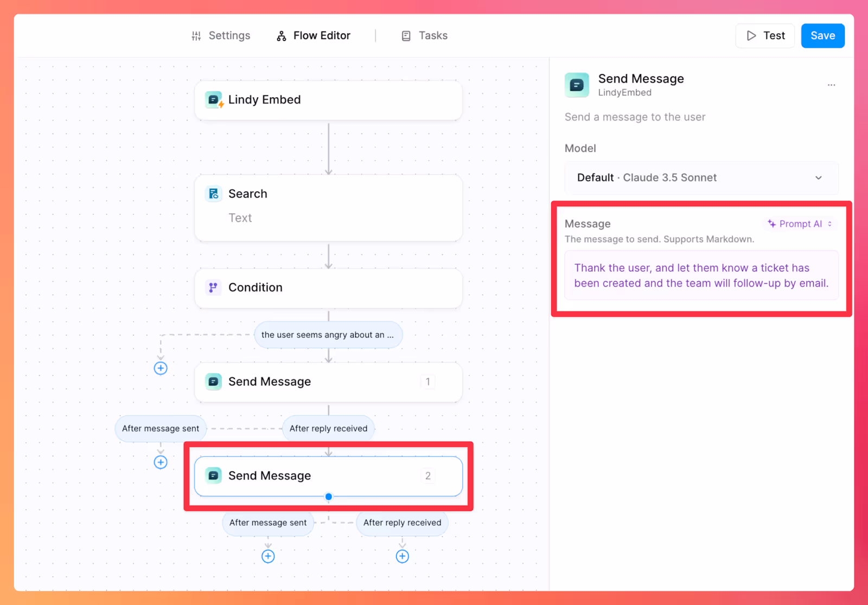Click the Condition branch icon
Screen dimensions: 868x605
(213, 288)
